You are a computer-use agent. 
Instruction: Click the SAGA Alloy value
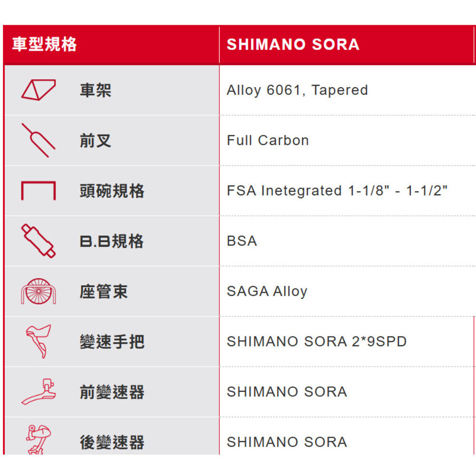click(x=267, y=291)
